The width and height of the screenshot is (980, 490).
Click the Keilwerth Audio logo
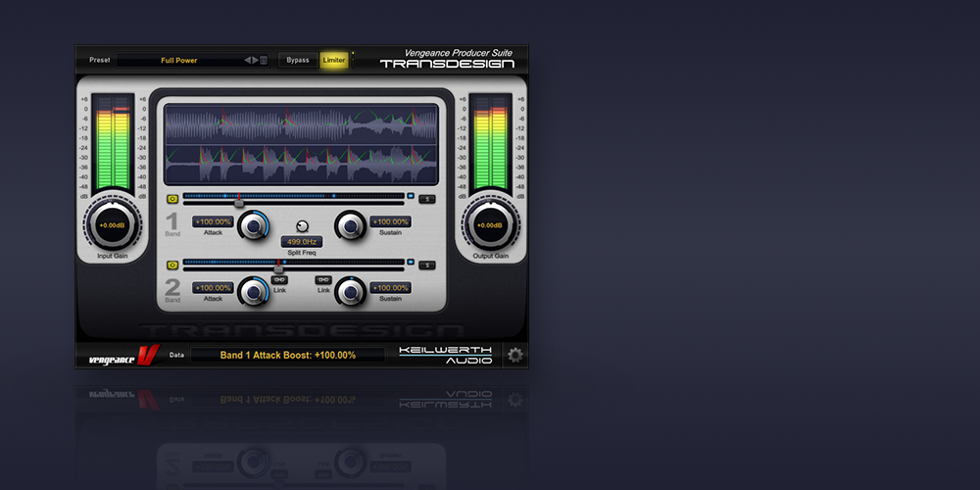[x=445, y=355]
